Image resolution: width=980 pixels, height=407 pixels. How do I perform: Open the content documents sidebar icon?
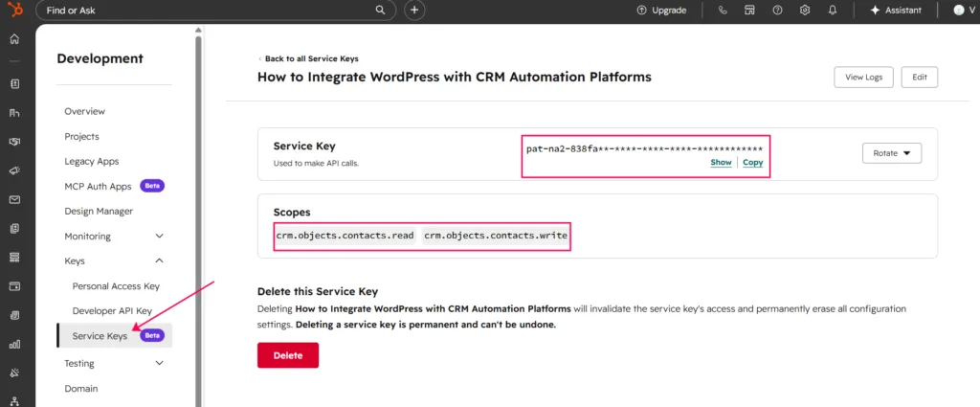tap(14, 228)
